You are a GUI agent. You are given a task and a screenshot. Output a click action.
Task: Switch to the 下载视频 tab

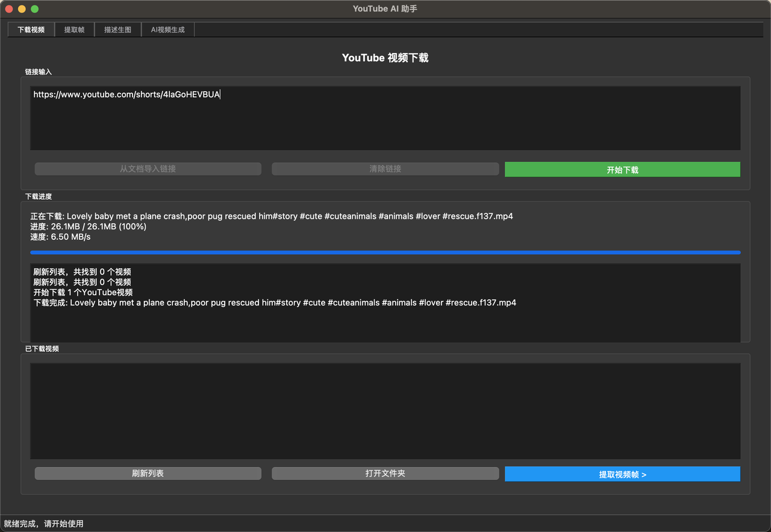tap(31, 30)
